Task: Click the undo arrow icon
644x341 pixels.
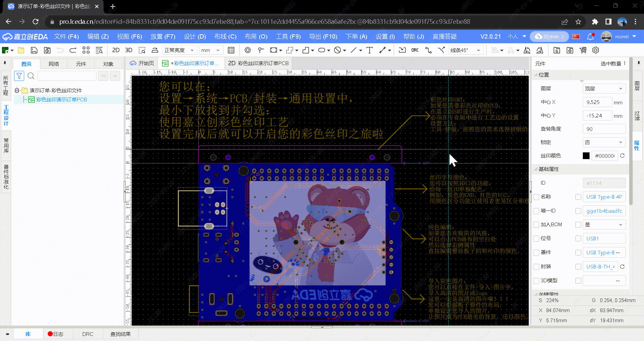Action: 60,50
